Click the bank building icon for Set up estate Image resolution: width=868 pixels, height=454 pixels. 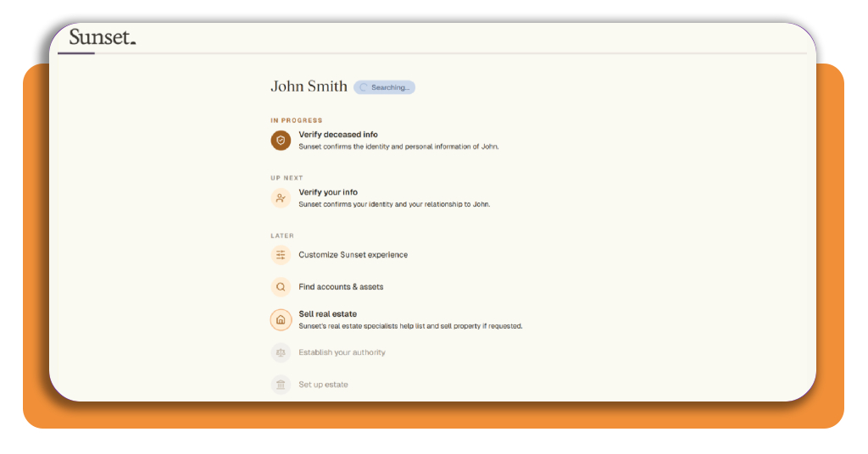point(281,385)
